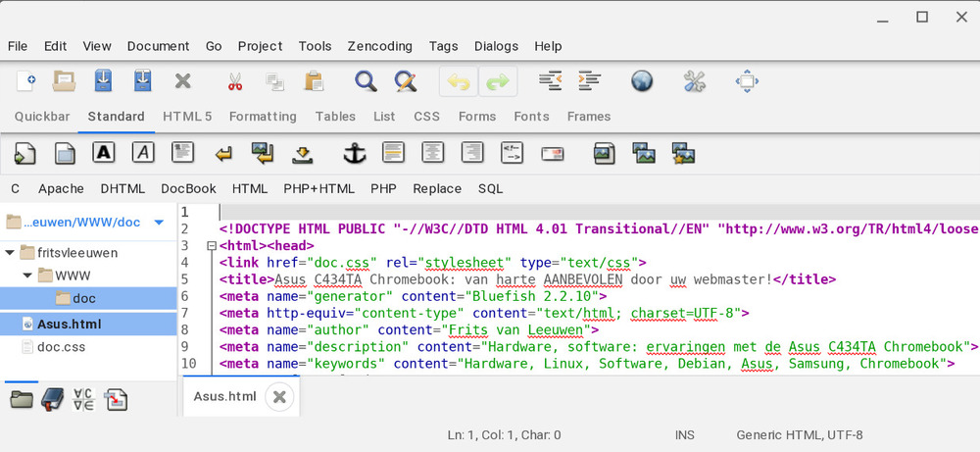The height and width of the screenshot is (452, 980).
Task: Fold the html code block at line 3
Action: [212, 246]
